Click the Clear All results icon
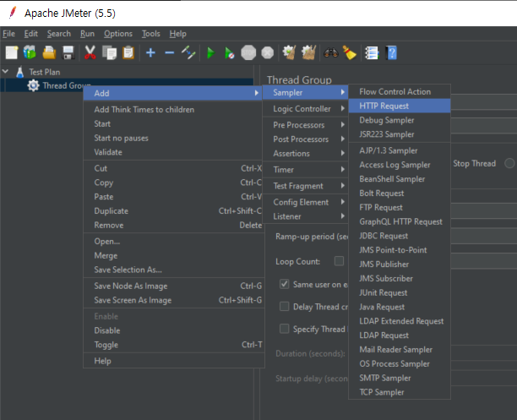 [308, 52]
